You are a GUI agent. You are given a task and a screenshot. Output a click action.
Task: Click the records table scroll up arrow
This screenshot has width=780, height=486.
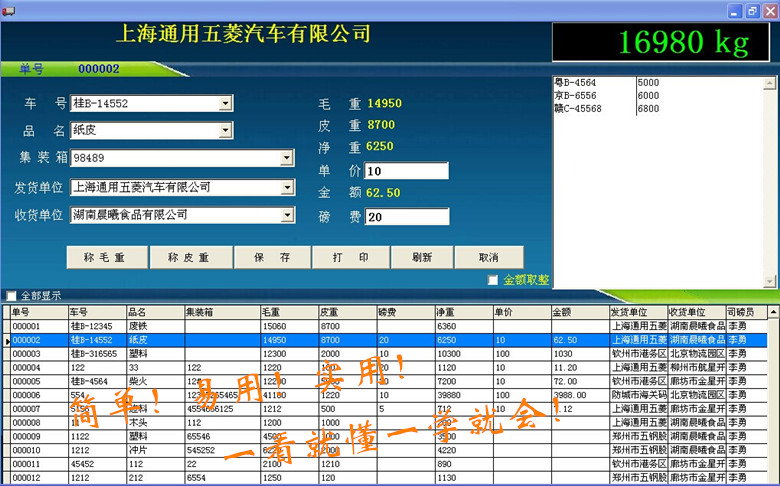773,312
